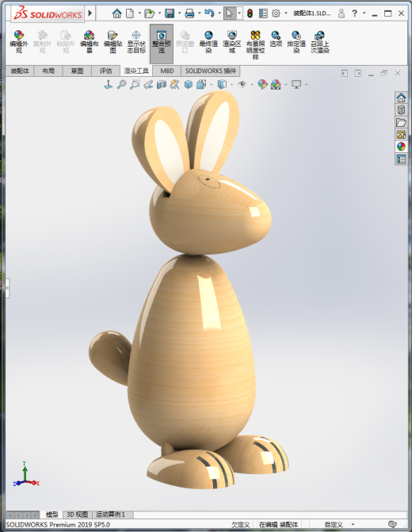Toggle the Integrated Preview button
This screenshot has height=532, width=412.
(x=162, y=44)
